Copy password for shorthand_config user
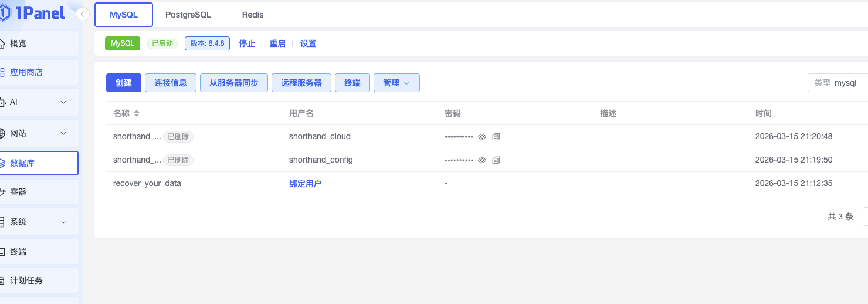The image size is (868, 304). [x=496, y=160]
